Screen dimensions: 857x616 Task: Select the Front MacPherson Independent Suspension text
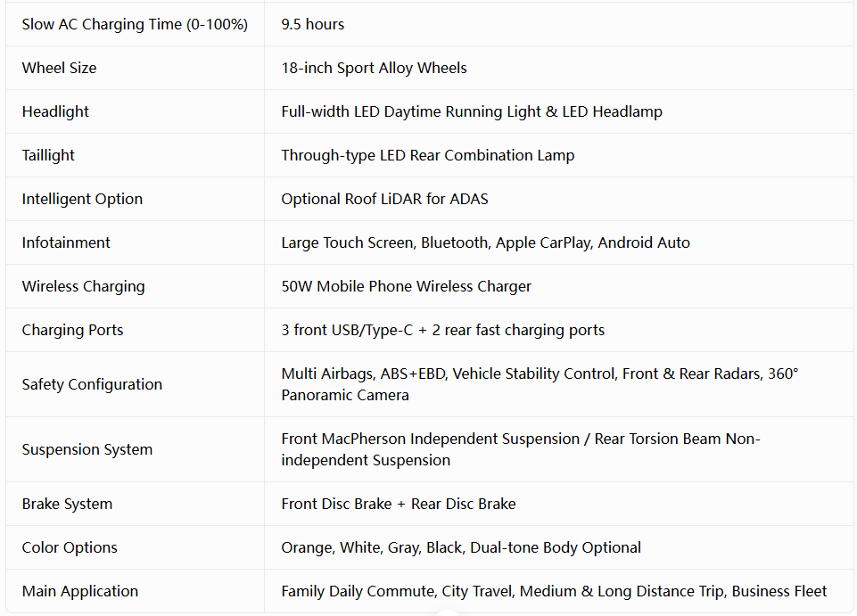[430, 439]
